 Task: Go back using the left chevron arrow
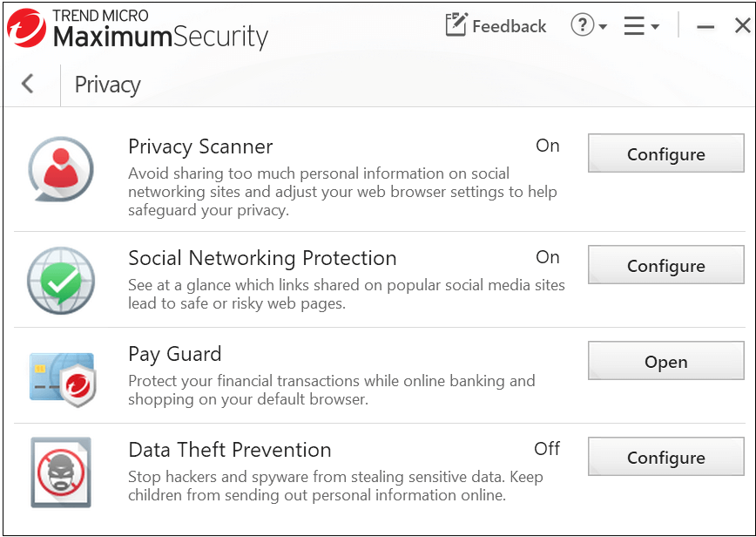click(x=28, y=84)
